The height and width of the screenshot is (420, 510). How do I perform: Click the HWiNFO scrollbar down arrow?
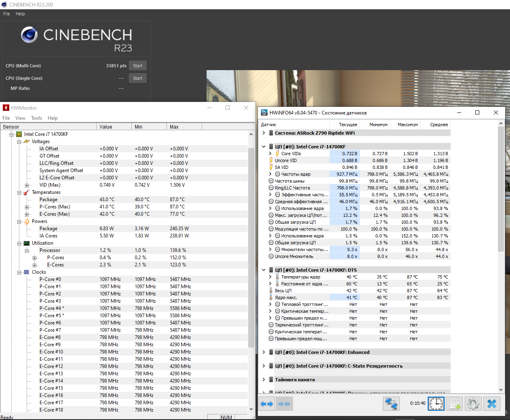click(x=501, y=390)
